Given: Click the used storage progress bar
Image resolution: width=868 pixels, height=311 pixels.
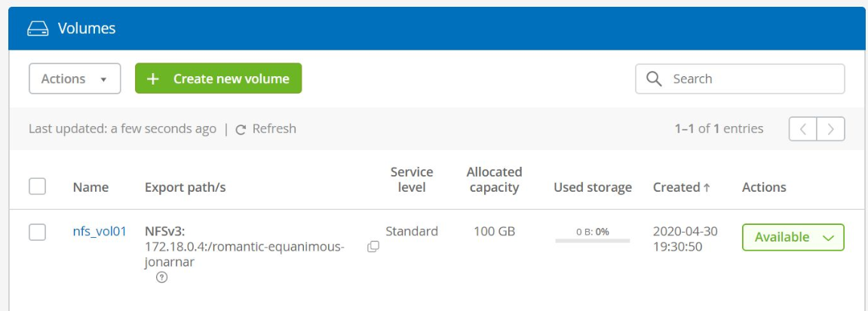Looking at the screenshot, I should [x=592, y=241].
